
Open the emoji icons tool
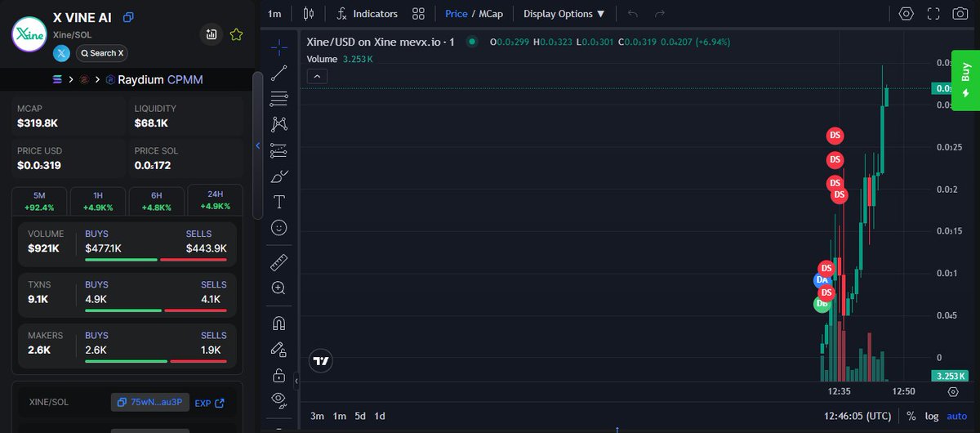tap(279, 228)
